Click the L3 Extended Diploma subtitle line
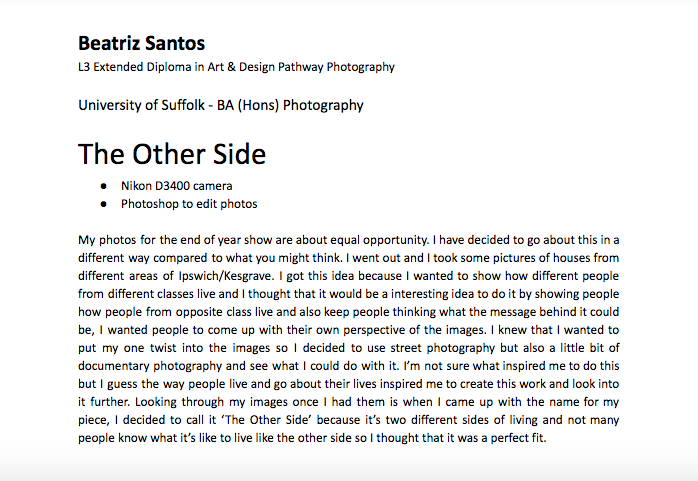 tap(236, 67)
